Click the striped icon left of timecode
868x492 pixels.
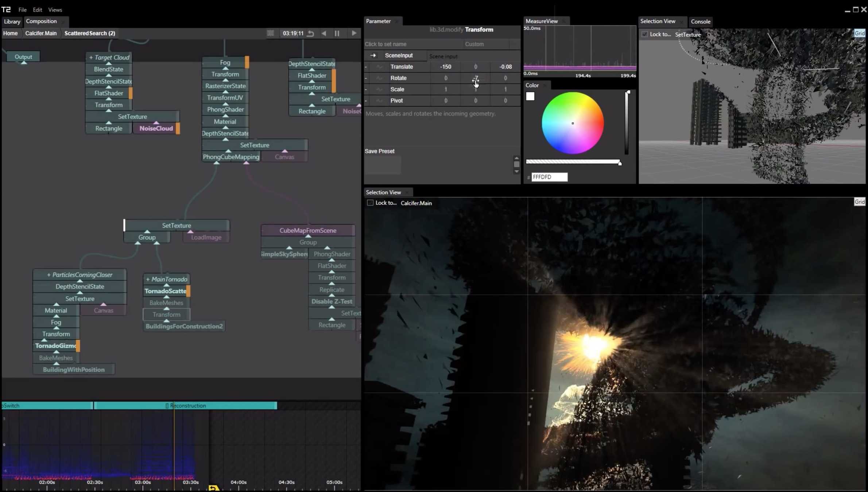click(x=270, y=33)
